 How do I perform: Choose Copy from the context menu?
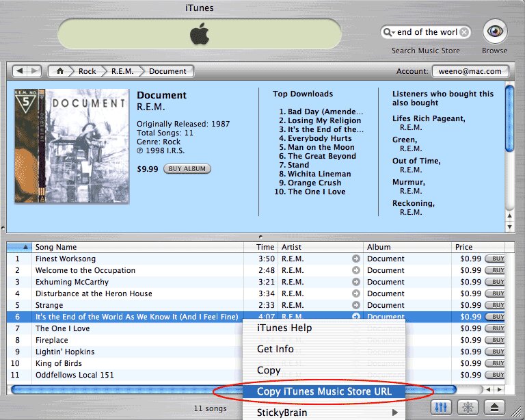pos(324,371)
